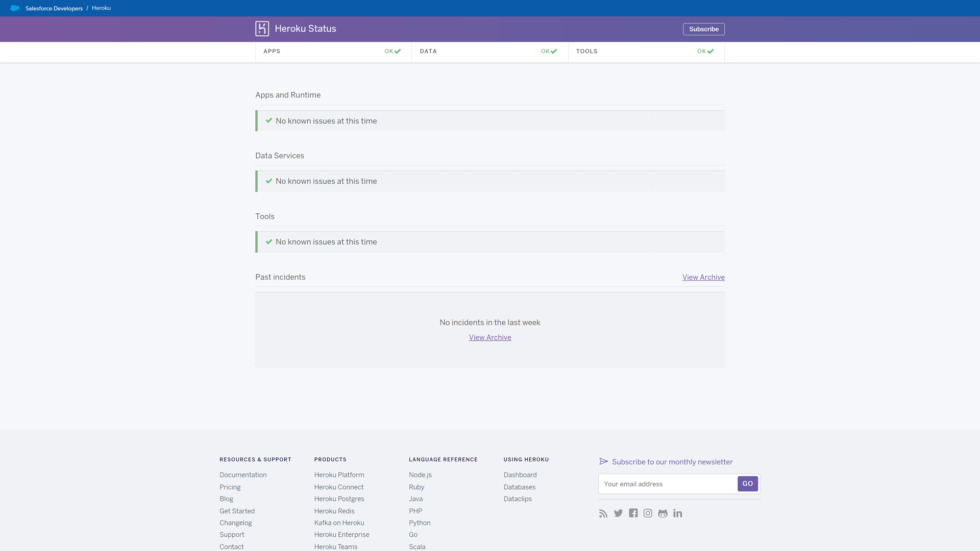Click the Heroku Postgres product link

tap(338, 498)
